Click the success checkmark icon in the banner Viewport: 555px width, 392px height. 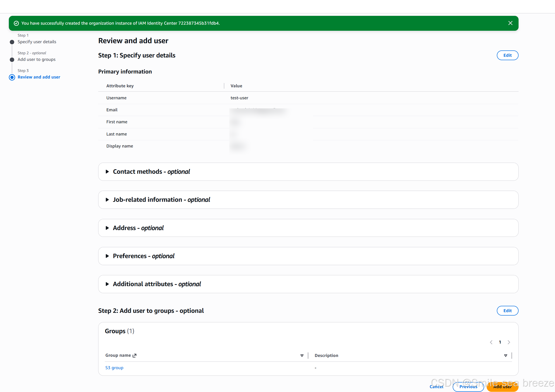click(17, 23)
